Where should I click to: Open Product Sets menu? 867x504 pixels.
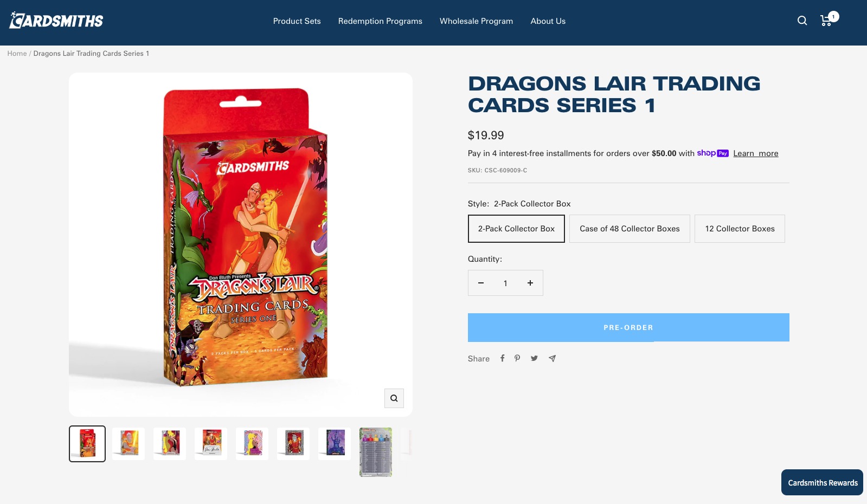click(x=297, y=21)
